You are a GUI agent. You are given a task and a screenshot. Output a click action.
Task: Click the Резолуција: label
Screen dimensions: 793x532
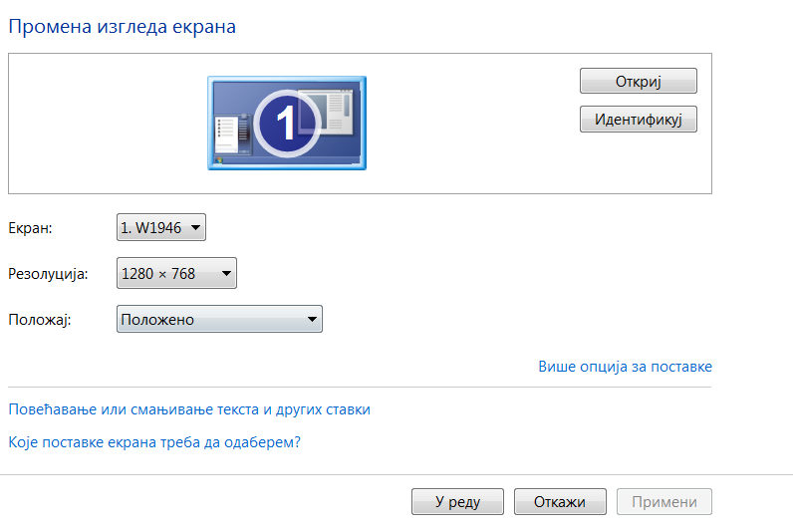coord(48,273)
